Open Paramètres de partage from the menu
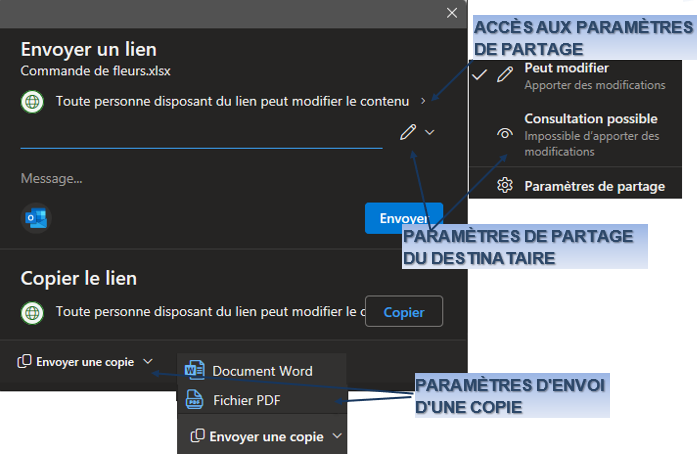697x455 pixels. click(594, 185)
